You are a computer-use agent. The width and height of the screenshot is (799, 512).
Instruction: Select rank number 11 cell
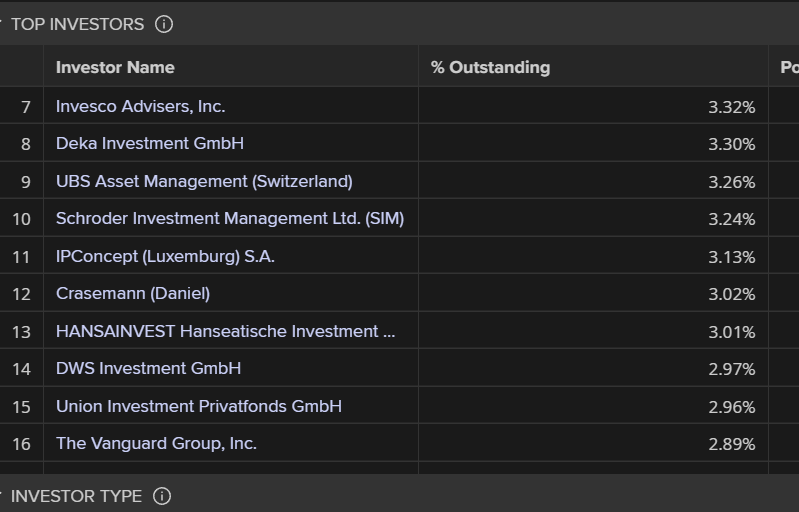coord(21,255)
